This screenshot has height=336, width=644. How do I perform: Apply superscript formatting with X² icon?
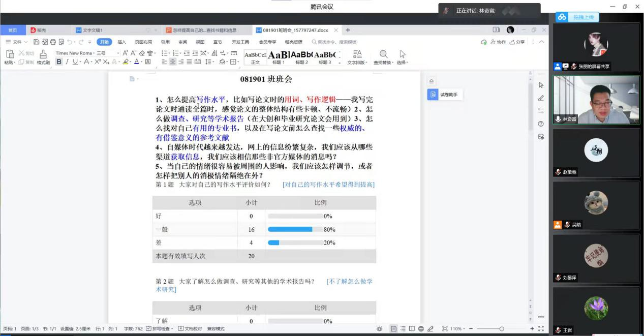coord(98,62)
